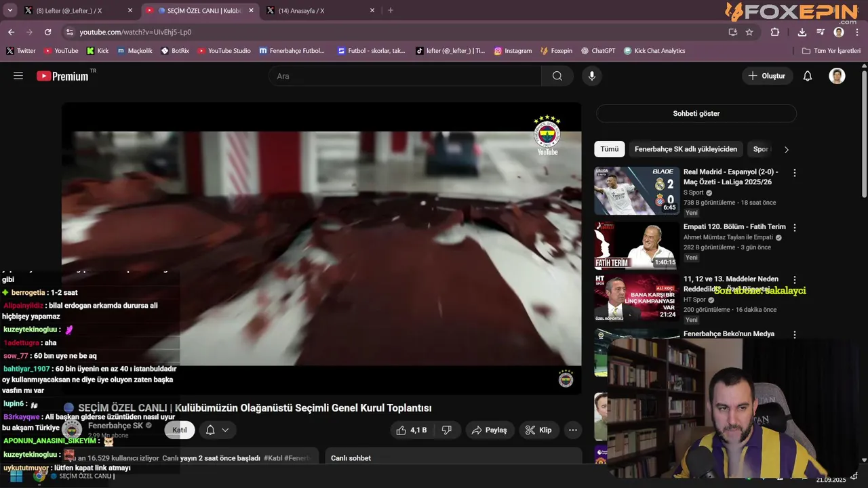This screenshot has width=868, height=488.
Task: Open the tab search dropdown arrow
Action: tap(10, 10)
